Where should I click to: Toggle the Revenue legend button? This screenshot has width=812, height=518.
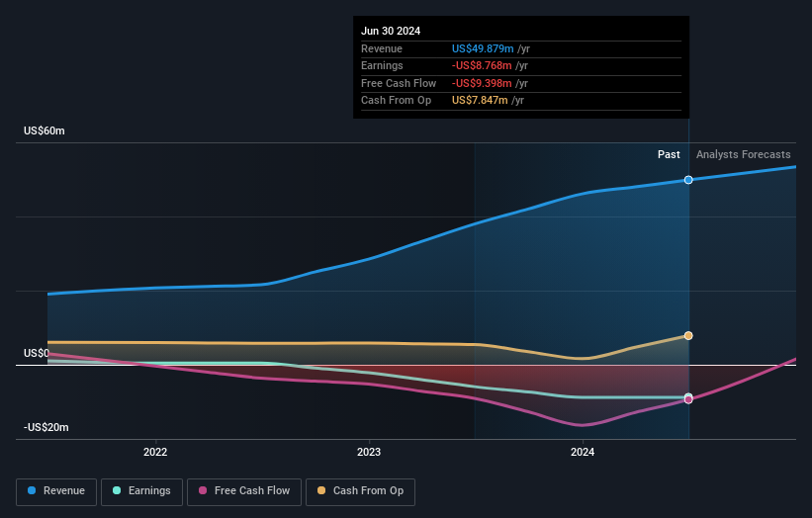click(56, 491)
